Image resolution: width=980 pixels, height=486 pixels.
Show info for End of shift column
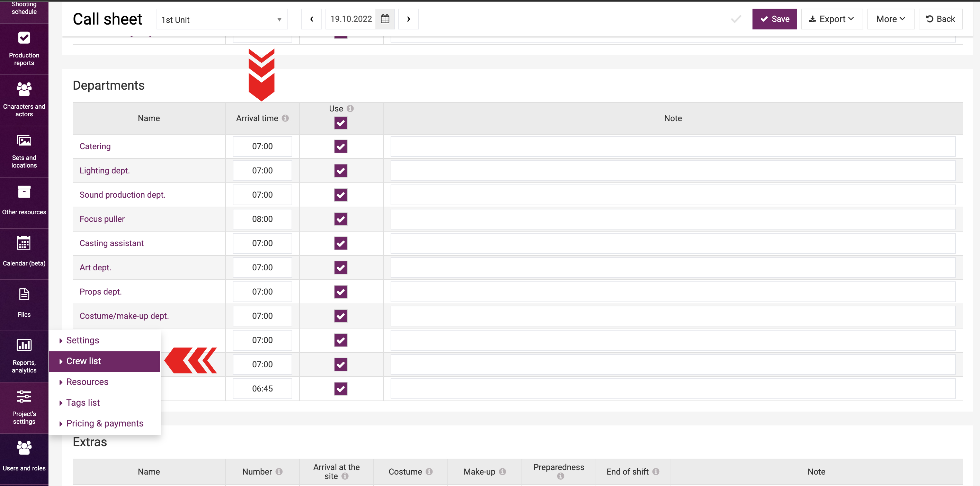point(656,471)
